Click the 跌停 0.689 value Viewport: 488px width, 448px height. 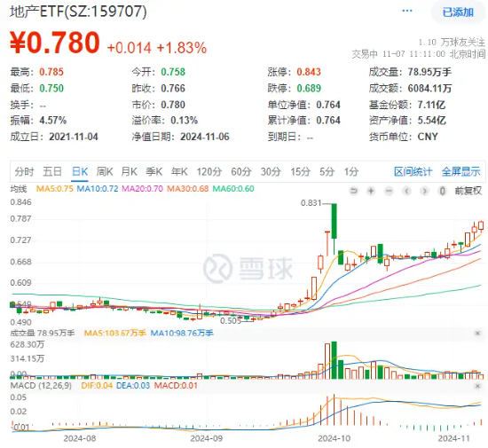click(309, 89)
